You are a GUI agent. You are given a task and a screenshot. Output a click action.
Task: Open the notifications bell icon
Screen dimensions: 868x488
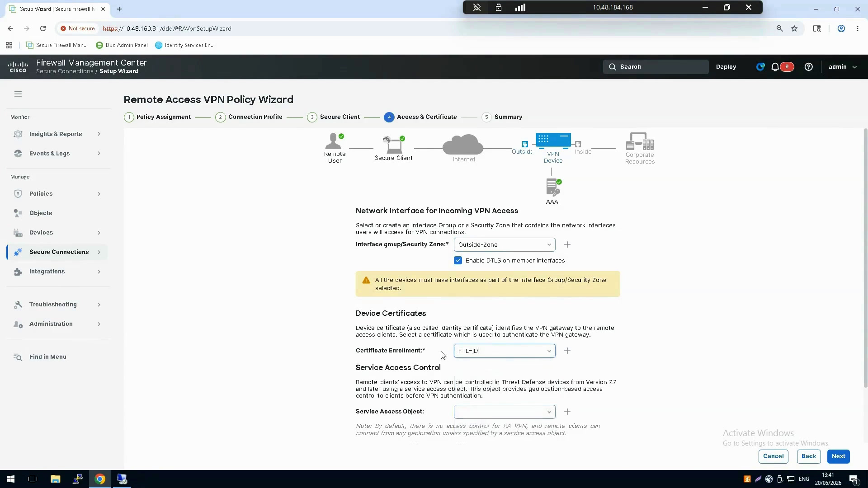coord(775,67)
